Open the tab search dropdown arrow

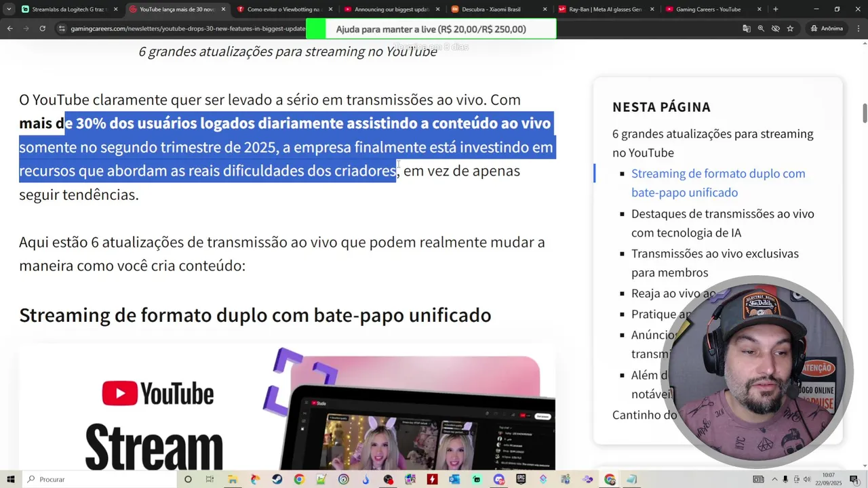click(9, 9)
